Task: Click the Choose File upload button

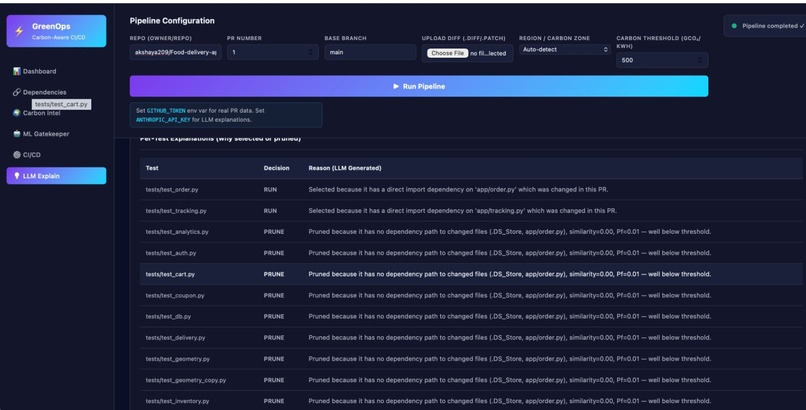Action: pyautogui.click(x=447, y=53)
